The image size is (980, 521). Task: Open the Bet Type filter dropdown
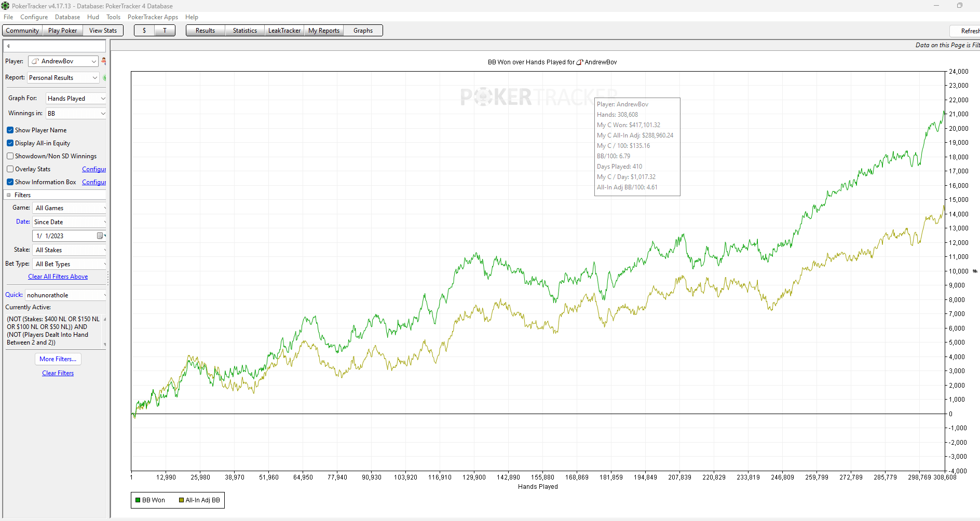coord(70,264)
